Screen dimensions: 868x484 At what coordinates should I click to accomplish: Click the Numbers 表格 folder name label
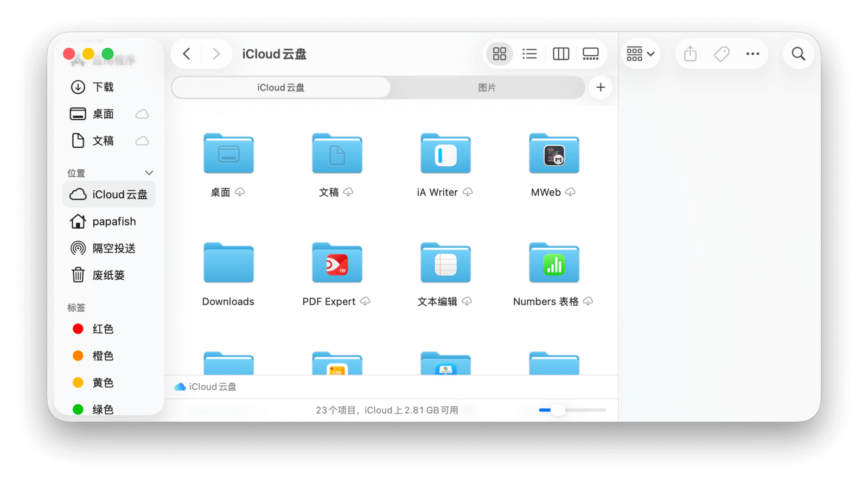(x=546, y=301)
